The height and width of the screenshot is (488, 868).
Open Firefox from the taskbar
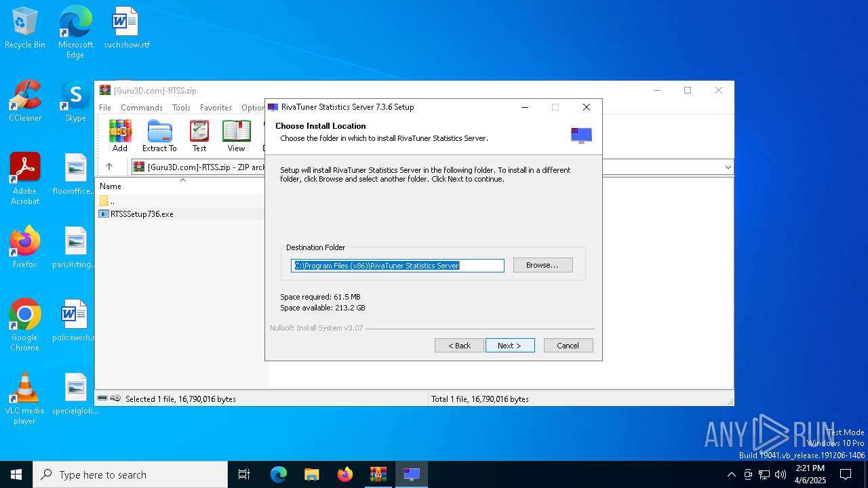click(x=345, y=474)
